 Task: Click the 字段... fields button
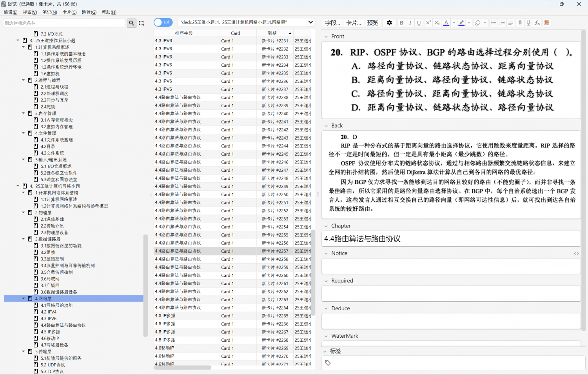(332, 23)
